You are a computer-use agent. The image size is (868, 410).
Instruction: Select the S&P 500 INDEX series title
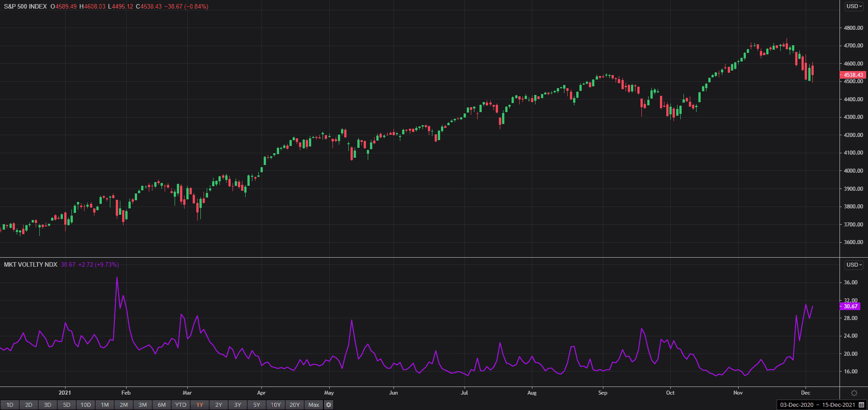[25, 6]
